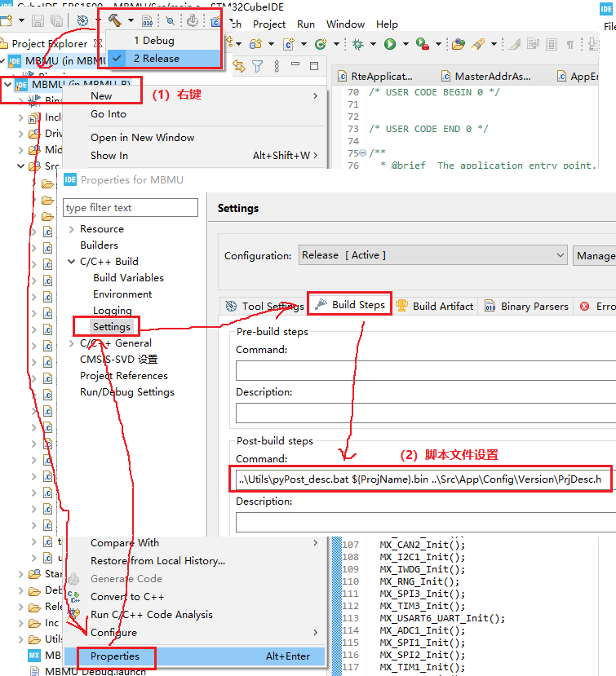
Task: Click the Save disk icon
Action: 38,20
